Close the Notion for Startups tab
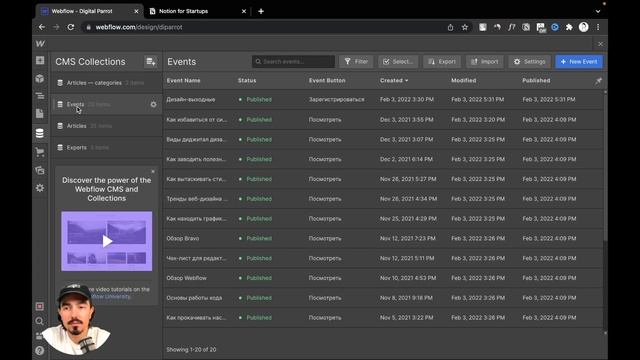 click(244, 11)
